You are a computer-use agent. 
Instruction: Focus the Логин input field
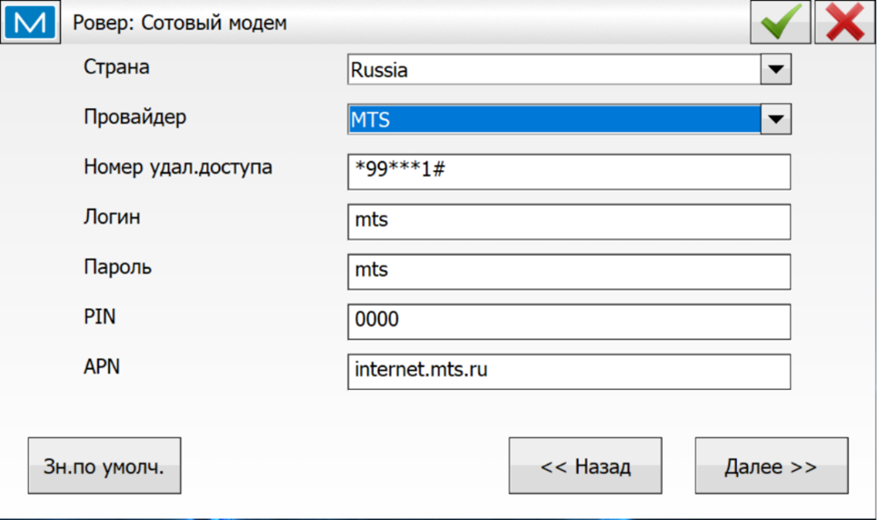(x=569, y=221)
